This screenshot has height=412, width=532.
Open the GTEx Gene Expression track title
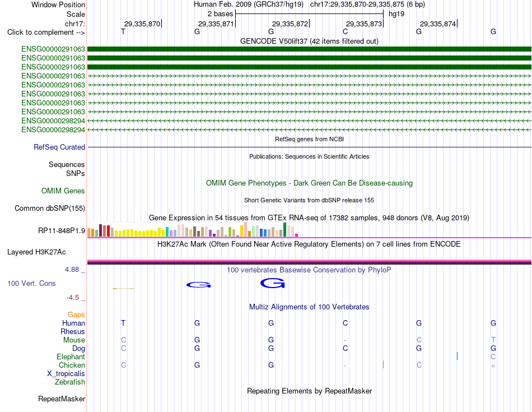point(309,217)
